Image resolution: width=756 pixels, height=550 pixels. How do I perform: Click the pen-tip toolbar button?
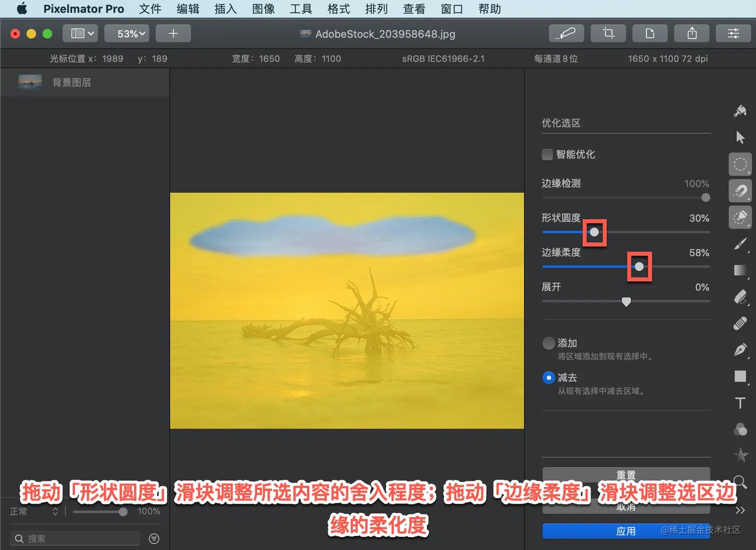[x=566, y=34]
